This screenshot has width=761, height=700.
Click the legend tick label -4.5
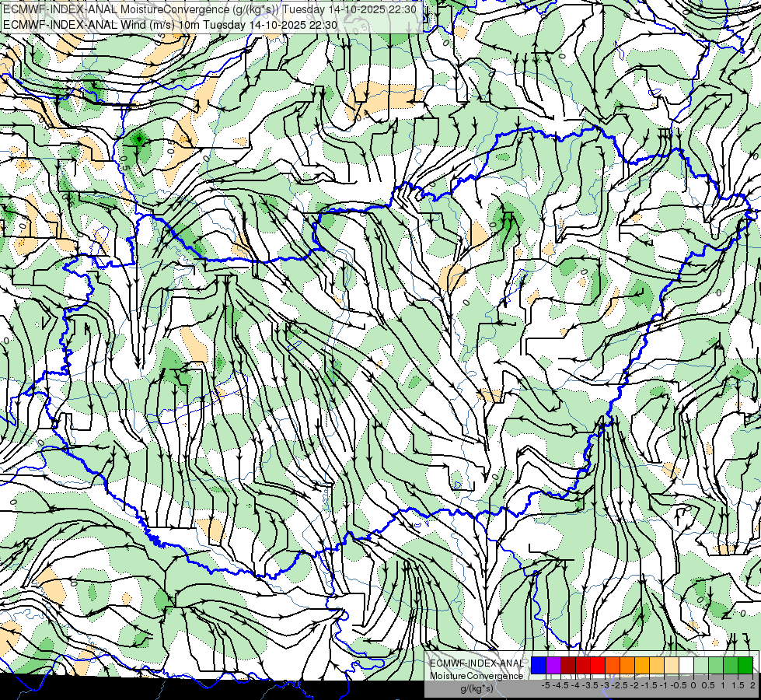click(560, 685)
